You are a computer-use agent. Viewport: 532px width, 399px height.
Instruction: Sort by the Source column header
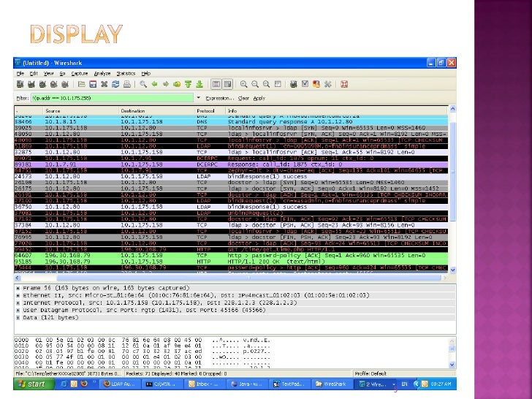click(x=80, y=111)
